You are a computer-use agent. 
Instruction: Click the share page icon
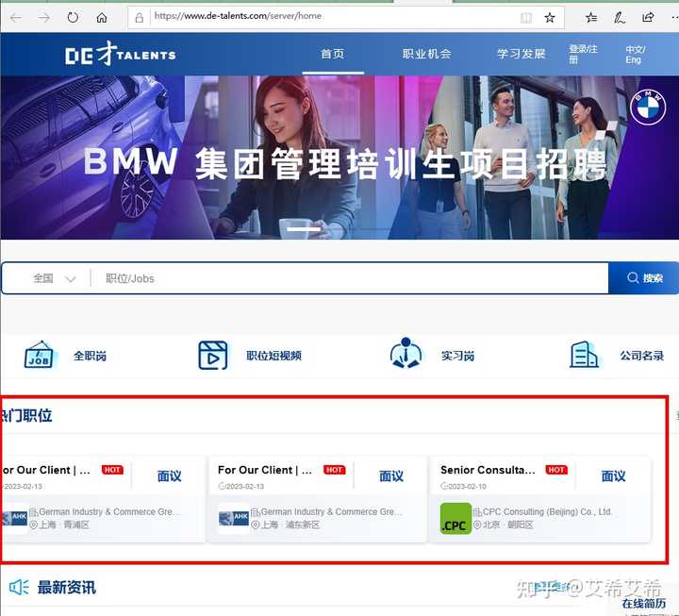pyautogui.click(x=648, y=18)
